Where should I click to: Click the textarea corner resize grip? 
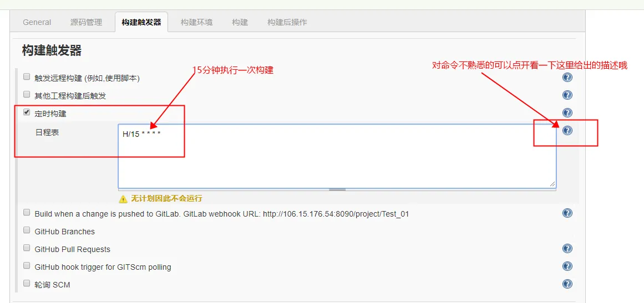[x=553, y=184]
